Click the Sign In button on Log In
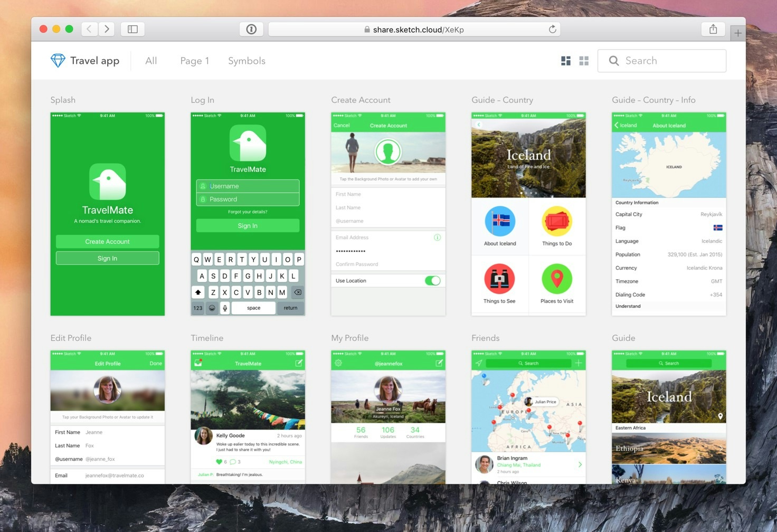 (x=248, y=225)
